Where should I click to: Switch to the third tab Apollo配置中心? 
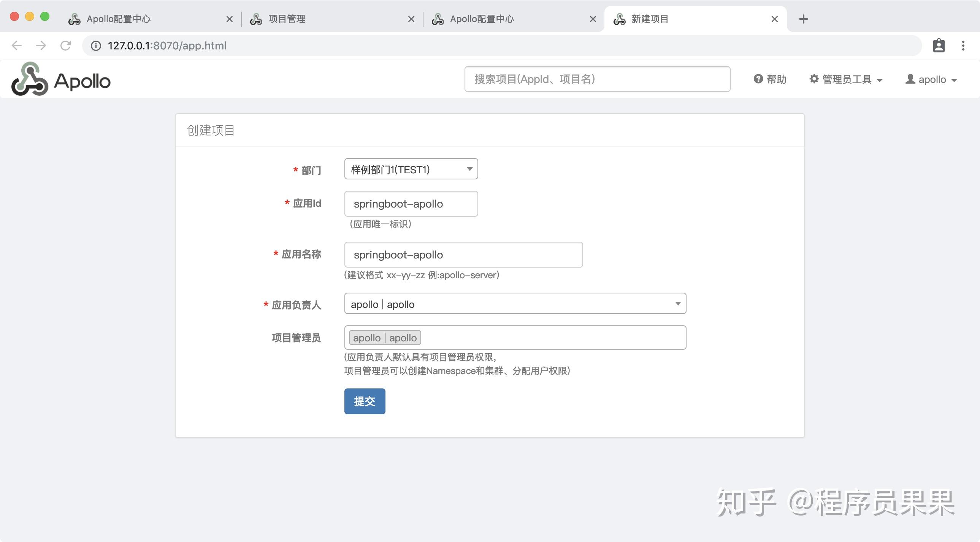click(x=514, y=19)
